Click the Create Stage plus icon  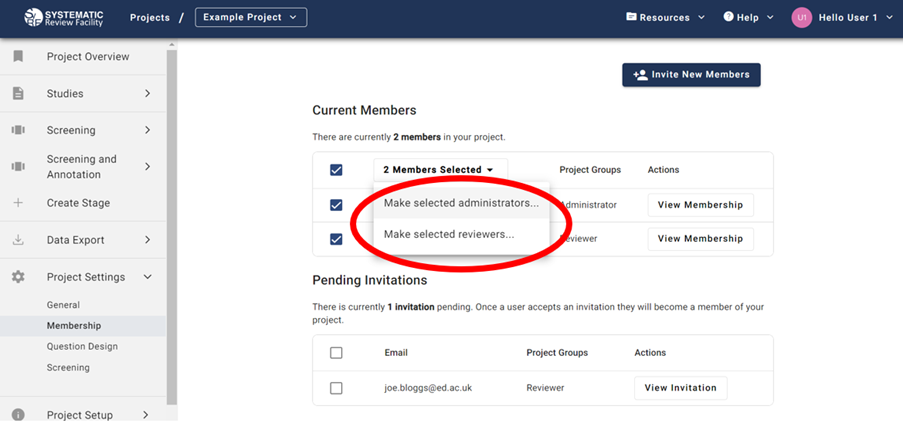(18, 203)
